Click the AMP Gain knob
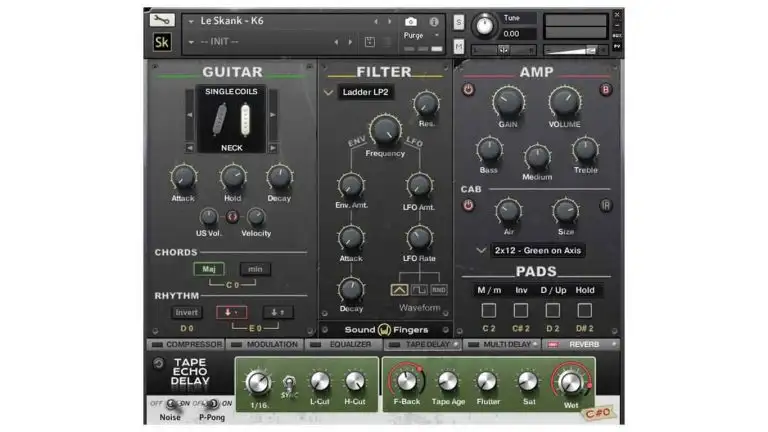 pyautogui.click(x=508, y=102)
